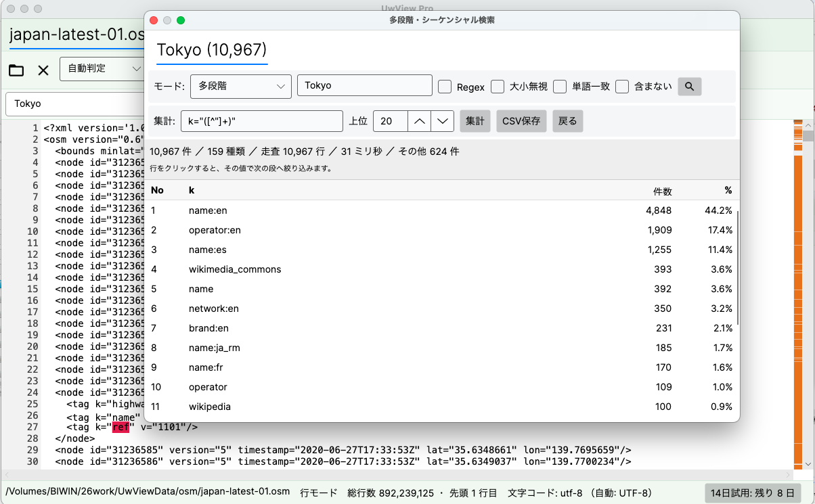Image resolution: width=815 pixels, height=504 pixels.
Task: Select the wikipedia result row
Action: [441, 407]
